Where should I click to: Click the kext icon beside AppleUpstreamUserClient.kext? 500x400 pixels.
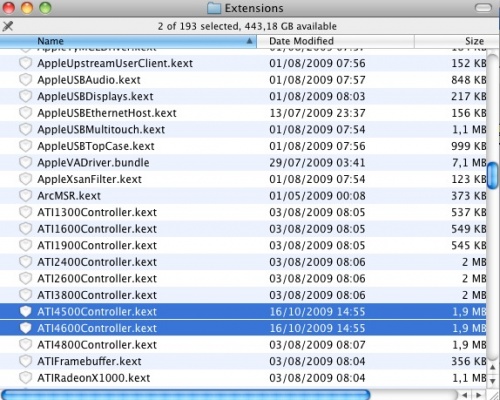point(25,63)
